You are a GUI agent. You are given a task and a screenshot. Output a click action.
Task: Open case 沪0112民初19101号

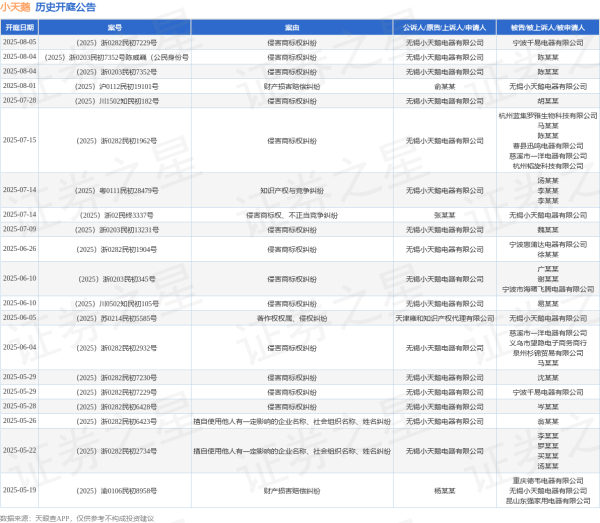tap(116, 86)
